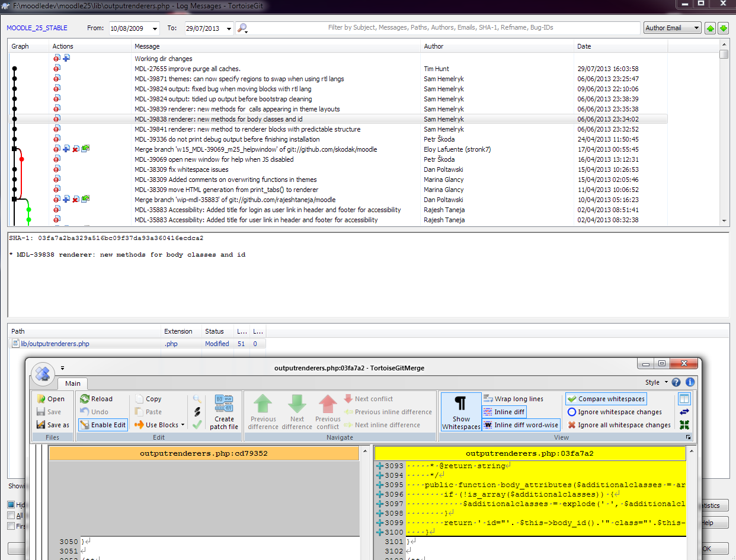The image size is (736, 560).
Task: Select Compare whitespaces option
Action: (x=606, y=399)
